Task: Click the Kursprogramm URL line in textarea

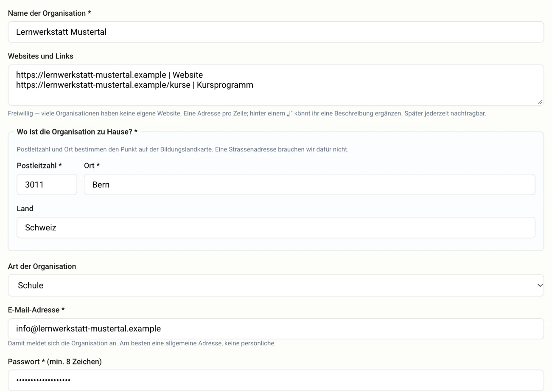Action: (134, 85)
